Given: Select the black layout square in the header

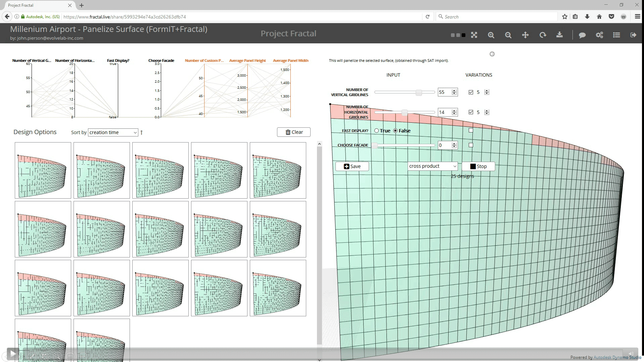Looking at the screenshot, I should click(x=463, y=35).
